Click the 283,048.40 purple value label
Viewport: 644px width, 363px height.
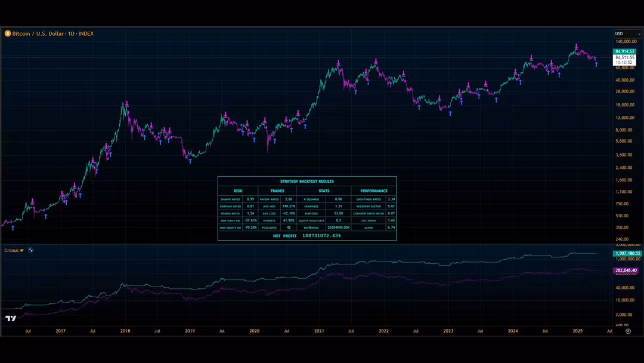(627, 270)
